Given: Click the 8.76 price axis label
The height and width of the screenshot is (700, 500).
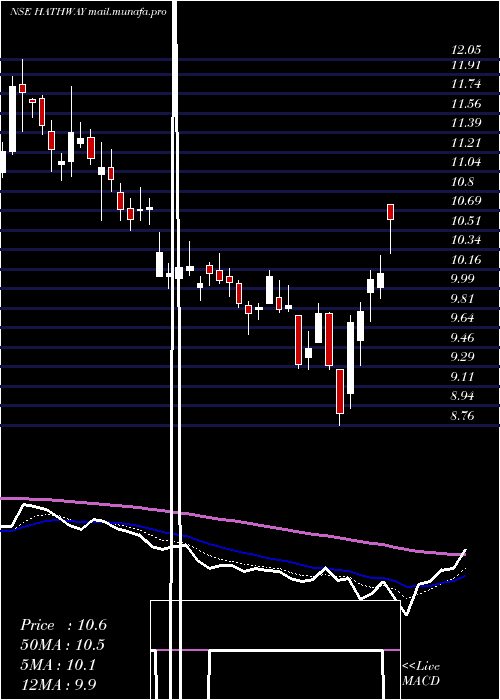Looking at the screenshot, I should pos(463,416).
